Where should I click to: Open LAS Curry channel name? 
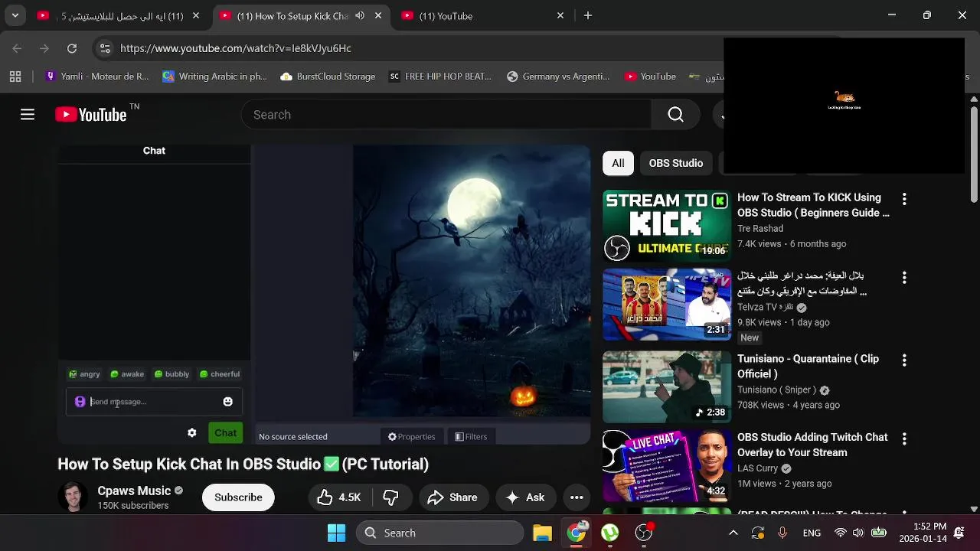[x=757, y=468]
